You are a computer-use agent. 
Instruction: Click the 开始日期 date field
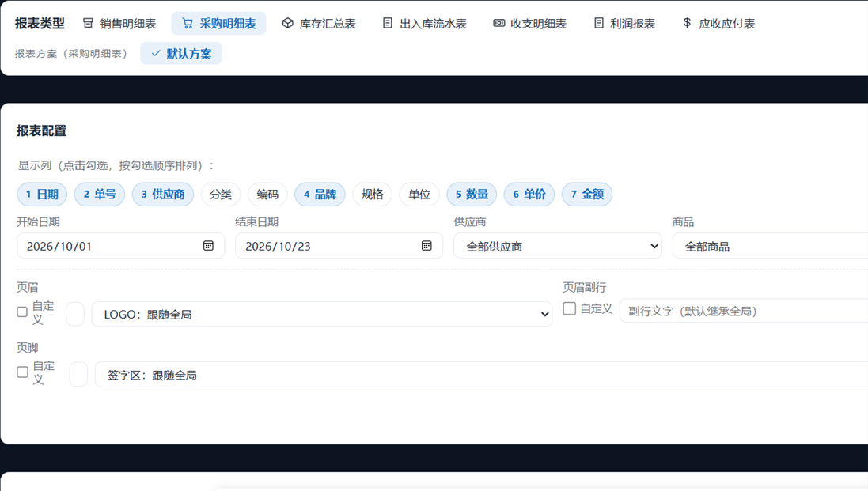[x=121, y=246]
